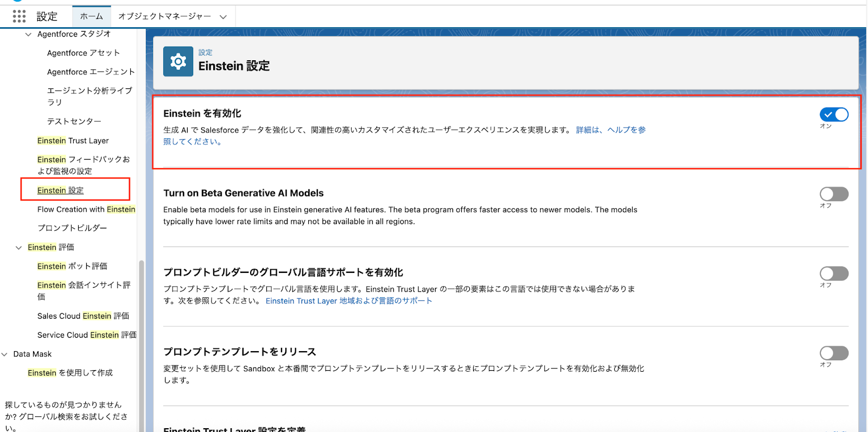Open the App Launcher grid icon
The width and height of the screenshot is (868, 432).
19,16
